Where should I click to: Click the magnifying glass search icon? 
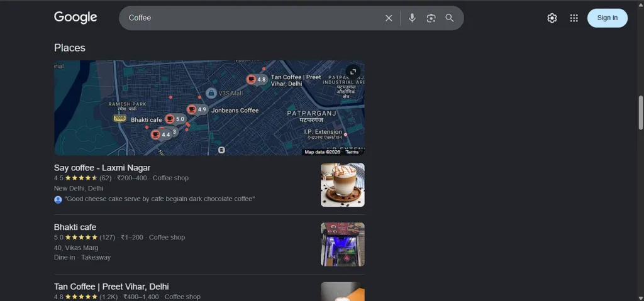click(x=450, y=18)
